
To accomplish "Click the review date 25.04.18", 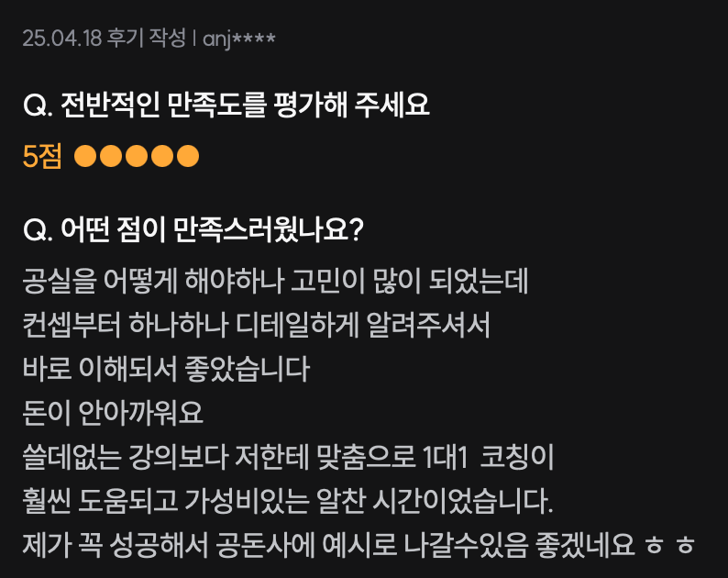I will (61, 39).
